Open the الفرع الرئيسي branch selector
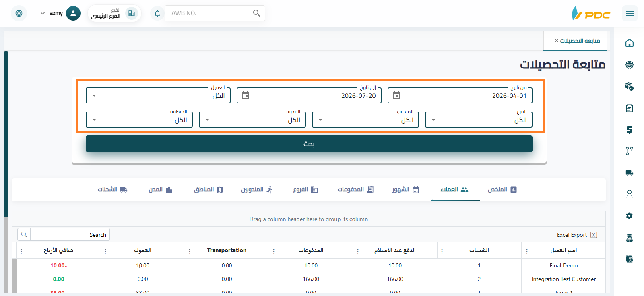Image resolution: width=644 pixels, height=296 pixels. pos(114,13)
